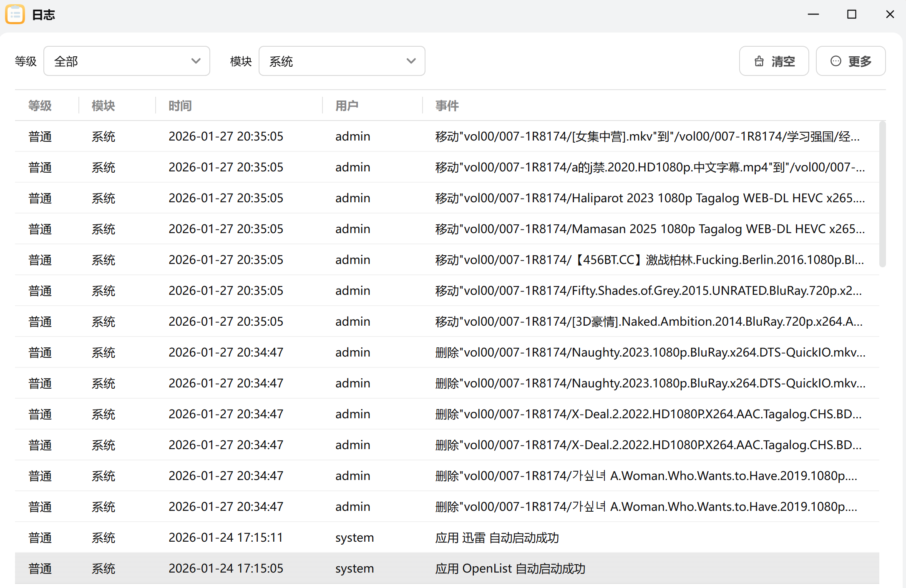Click the broom icon on 清空 button

coord(759,61)
